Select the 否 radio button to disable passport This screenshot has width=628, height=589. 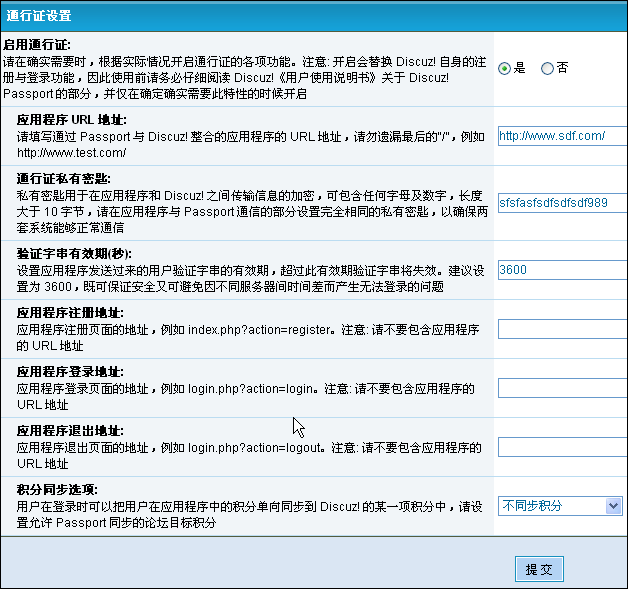[547, 69]
